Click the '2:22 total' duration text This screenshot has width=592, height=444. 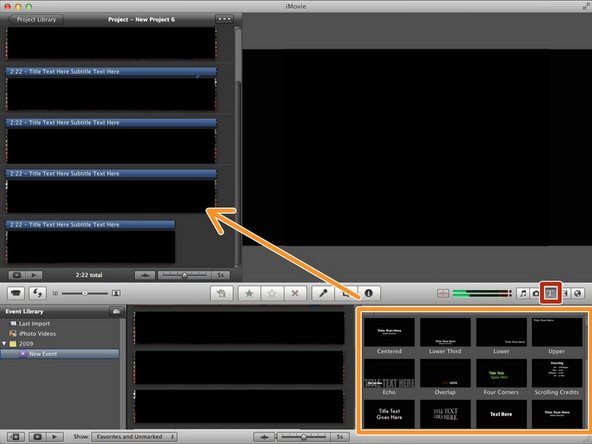pyautogui.click(x=89, y=275)
